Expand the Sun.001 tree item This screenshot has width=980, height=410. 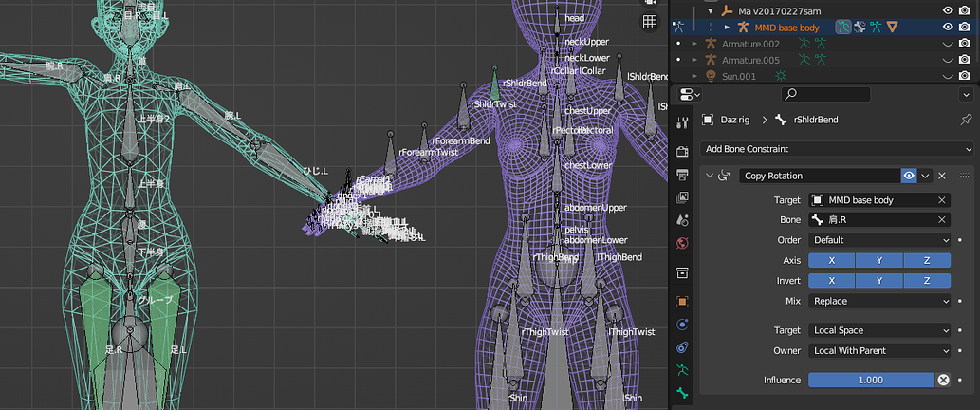(x=694, y=76)
